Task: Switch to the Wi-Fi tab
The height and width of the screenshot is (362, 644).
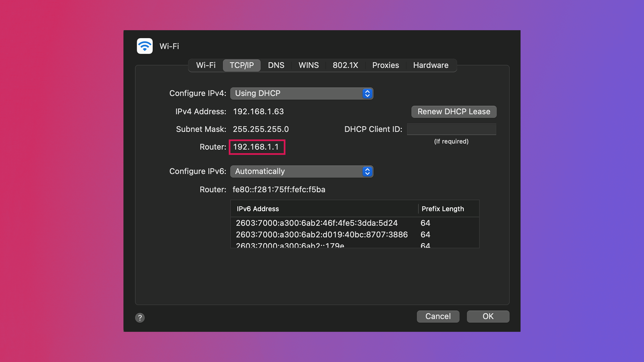Action: [206, 65]
